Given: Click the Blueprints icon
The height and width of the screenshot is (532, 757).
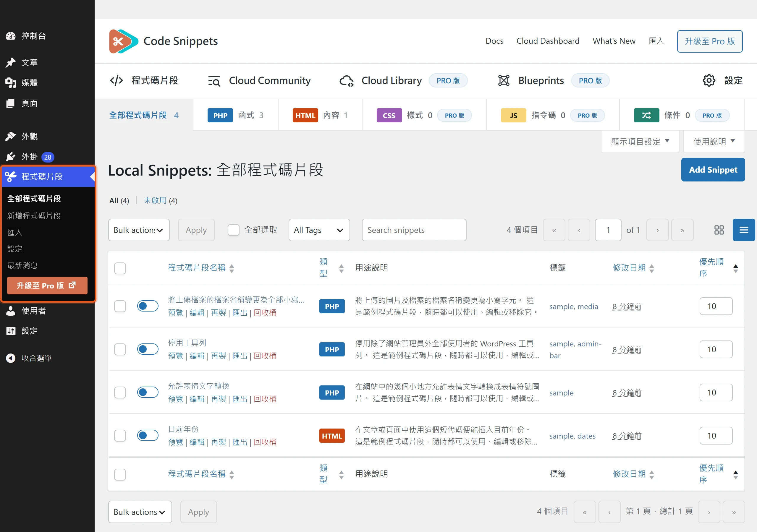Looking at the screenshot, I should [504, 80].
